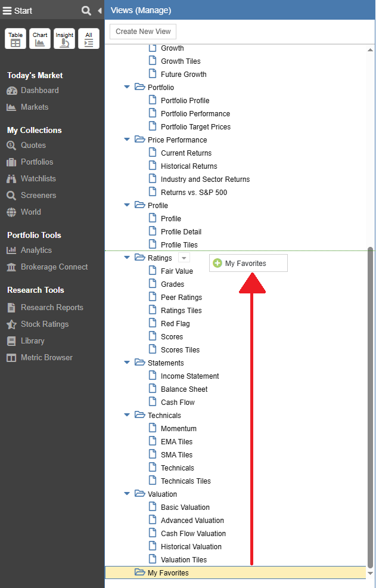The image size is (376, 588).
Task: Collapse the Ratings folder
Action: 127,258
